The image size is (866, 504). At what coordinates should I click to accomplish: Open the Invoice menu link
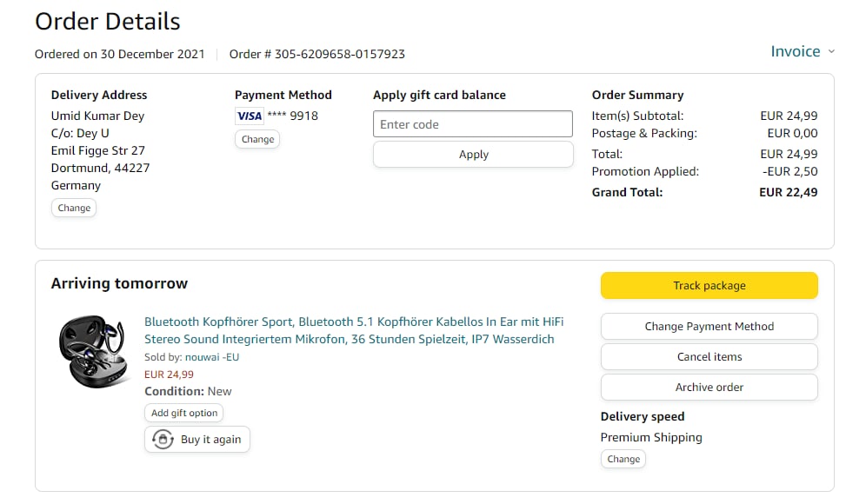point(795,51)
